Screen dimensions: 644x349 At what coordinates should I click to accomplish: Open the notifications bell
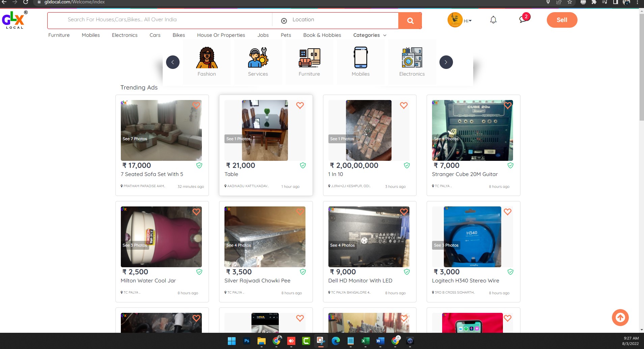point(493,20)
